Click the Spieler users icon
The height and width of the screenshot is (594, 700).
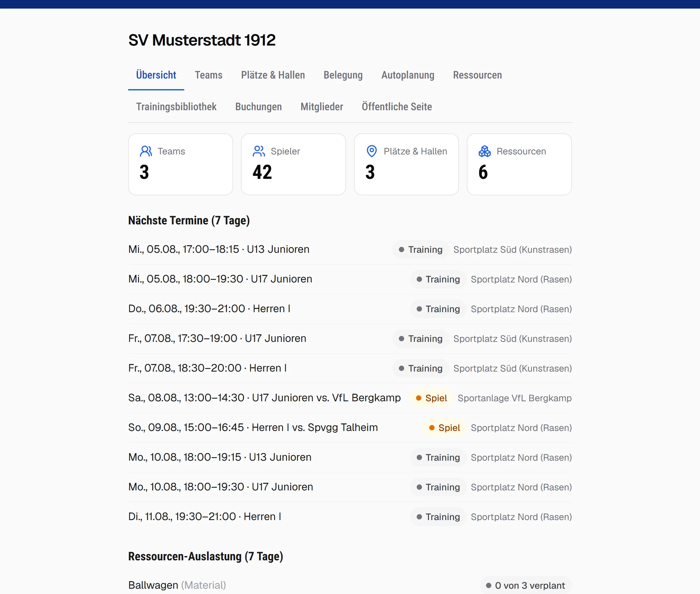pos(259,151)
